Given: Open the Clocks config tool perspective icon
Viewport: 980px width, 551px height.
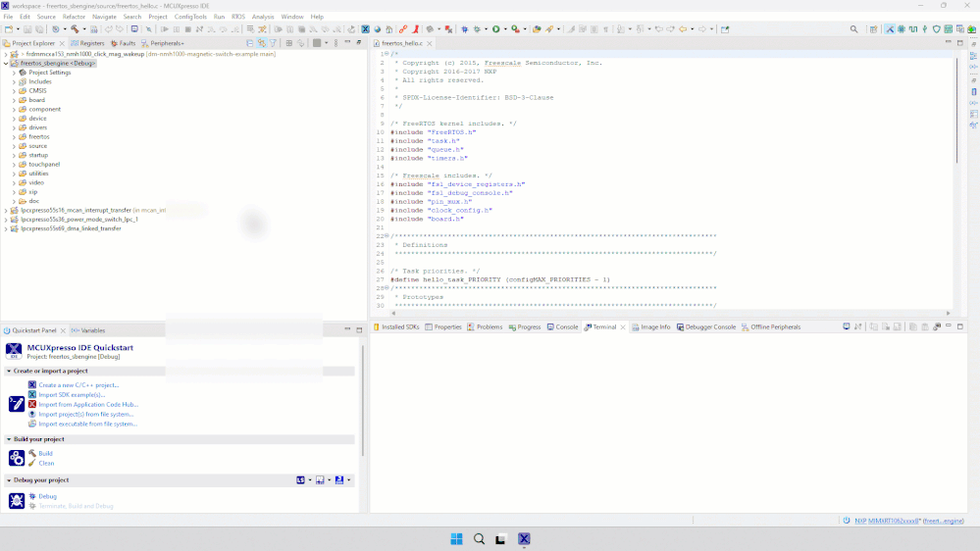Looking at the screenshot, I should [x=913, y=29].
